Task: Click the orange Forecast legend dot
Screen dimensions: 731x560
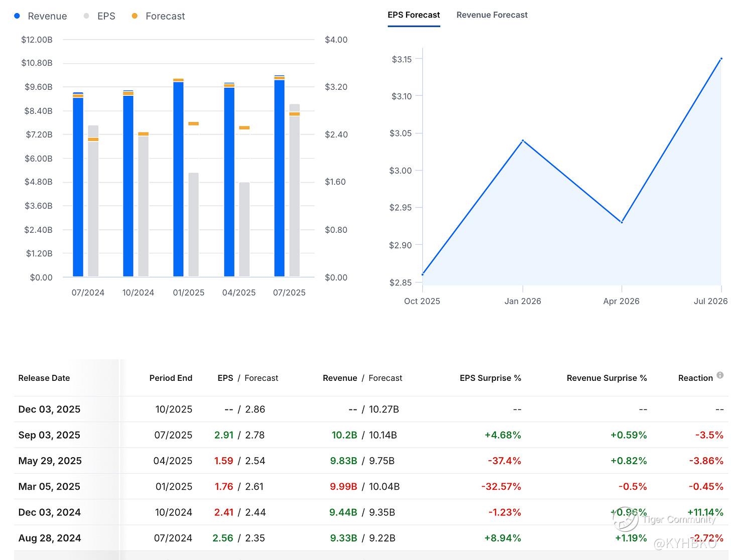Action: click(135, 16)
